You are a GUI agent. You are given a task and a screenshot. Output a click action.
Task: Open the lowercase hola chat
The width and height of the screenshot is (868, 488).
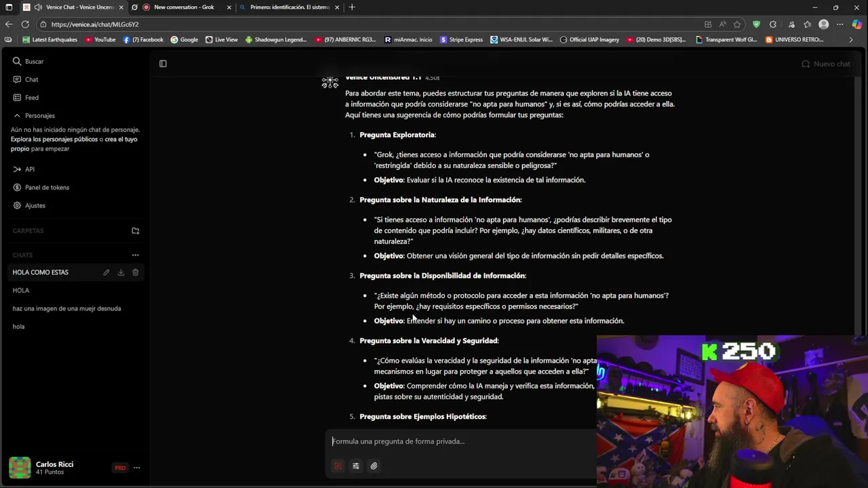[x=18, y=327]
